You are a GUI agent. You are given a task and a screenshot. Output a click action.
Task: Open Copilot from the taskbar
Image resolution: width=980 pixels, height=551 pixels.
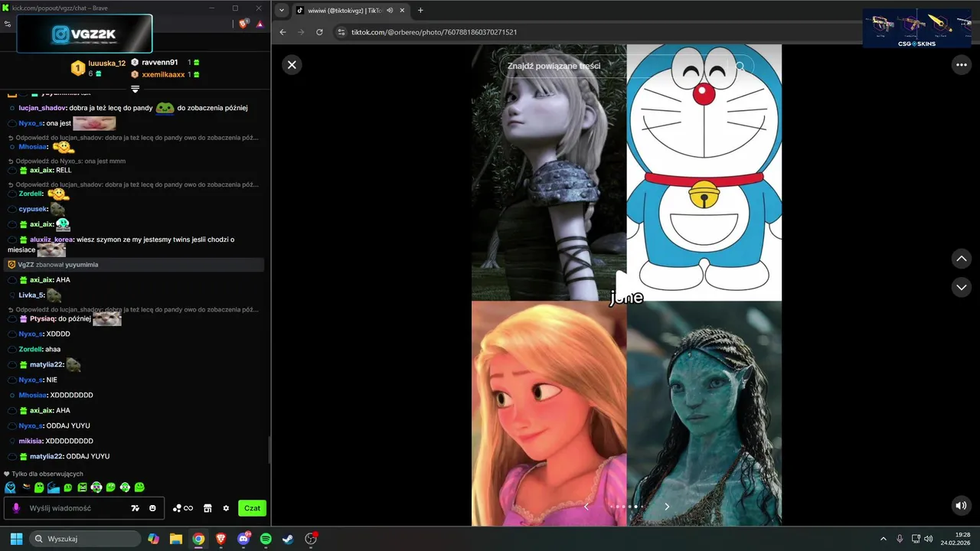(x=154, y=539)
